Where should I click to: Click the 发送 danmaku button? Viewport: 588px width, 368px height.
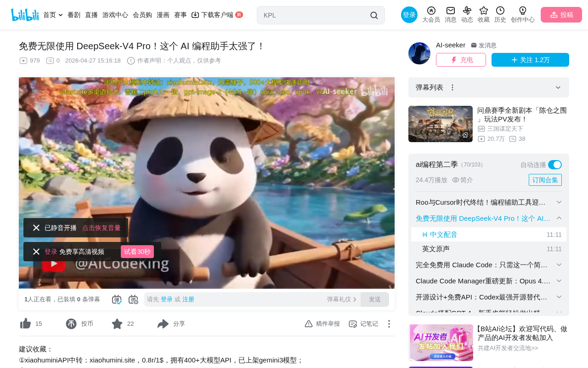[x=375, y=299]
